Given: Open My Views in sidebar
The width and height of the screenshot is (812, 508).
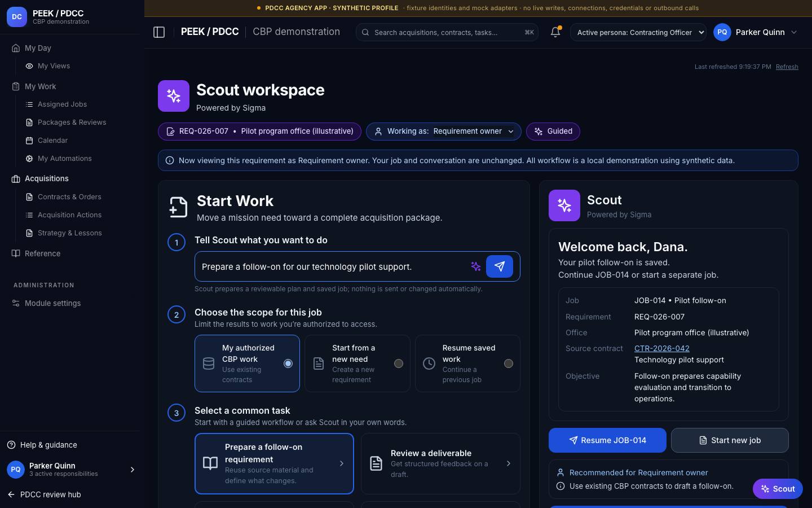Looking at the screenshot, I should click(x=54, y=66).
